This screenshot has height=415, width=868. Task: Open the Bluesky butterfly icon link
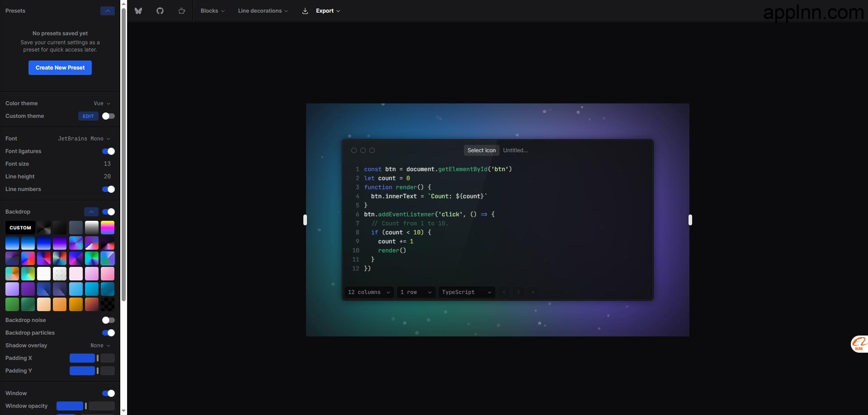pyautogui.click(x=138, y=11)
